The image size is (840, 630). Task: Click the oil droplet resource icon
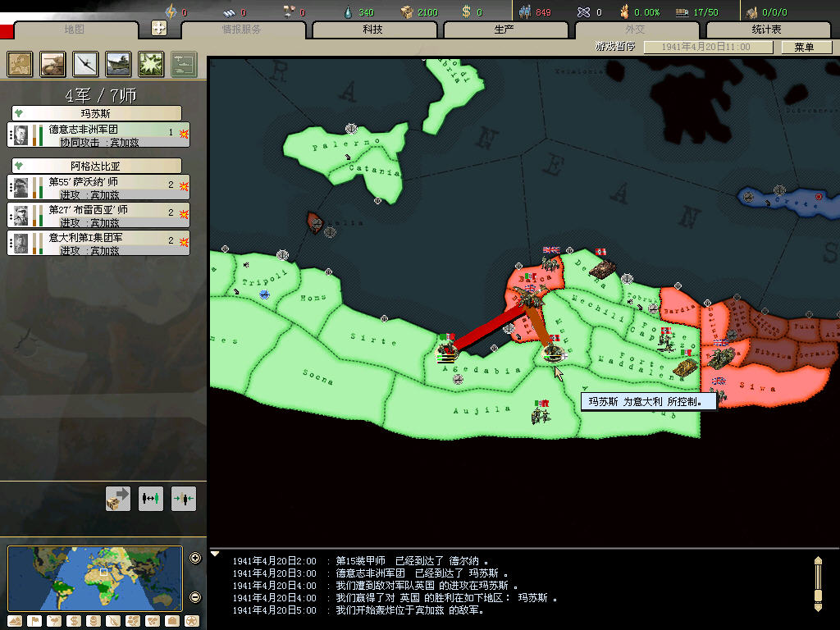point(348,11)
